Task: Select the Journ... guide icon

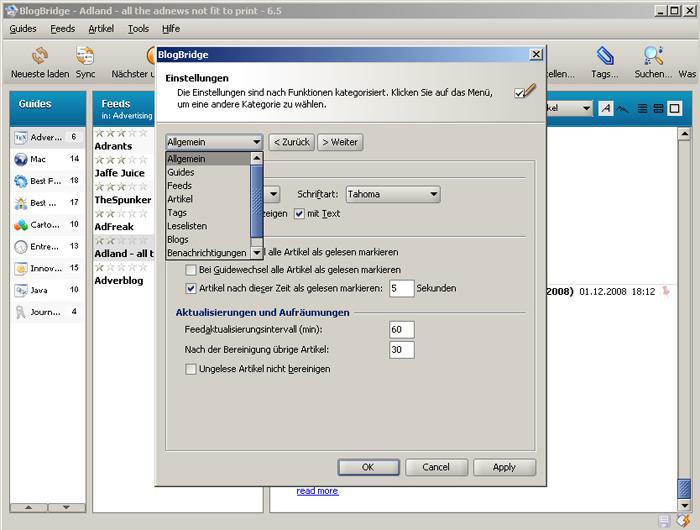Action: tap(21, 312)
